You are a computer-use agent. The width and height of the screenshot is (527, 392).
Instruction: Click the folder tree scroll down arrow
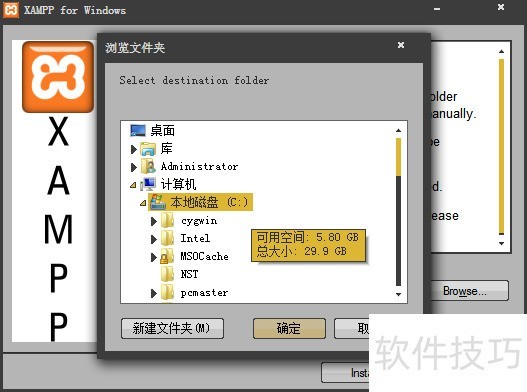tap(398, 295)
